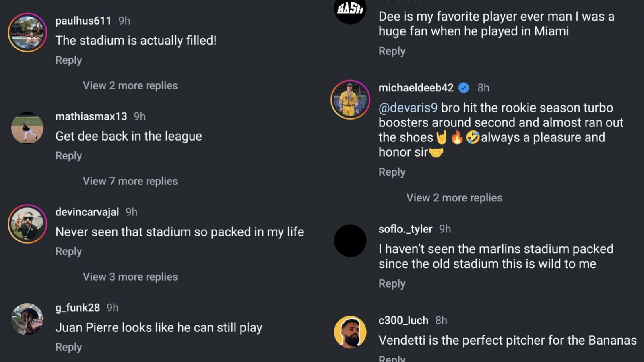Image resolution: width=644 pixels, height=362 pixels.
Task: Expand 2 more replies under michaeldeeb42's comment
Action: click(x=453, y=197)
